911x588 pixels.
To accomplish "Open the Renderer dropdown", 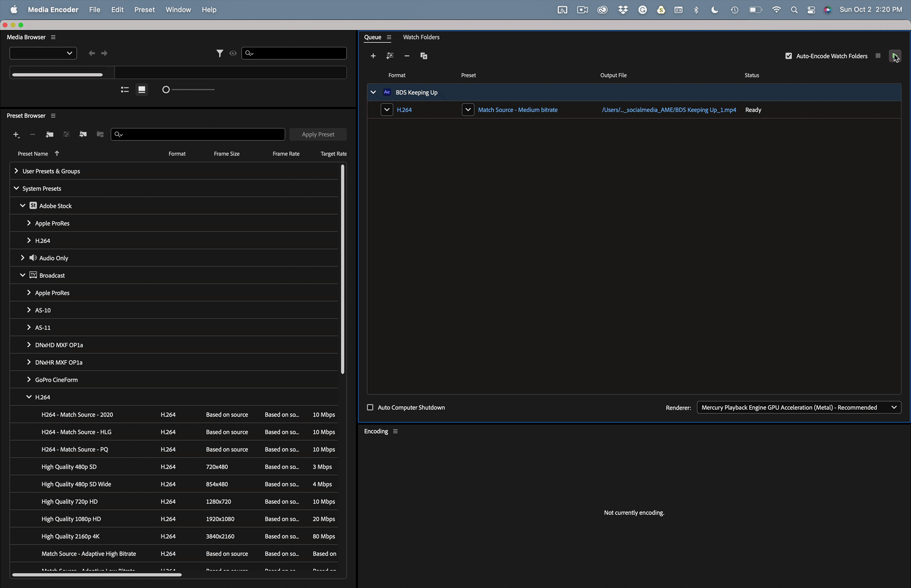I will pyautogui.click(x=799, y=407).
